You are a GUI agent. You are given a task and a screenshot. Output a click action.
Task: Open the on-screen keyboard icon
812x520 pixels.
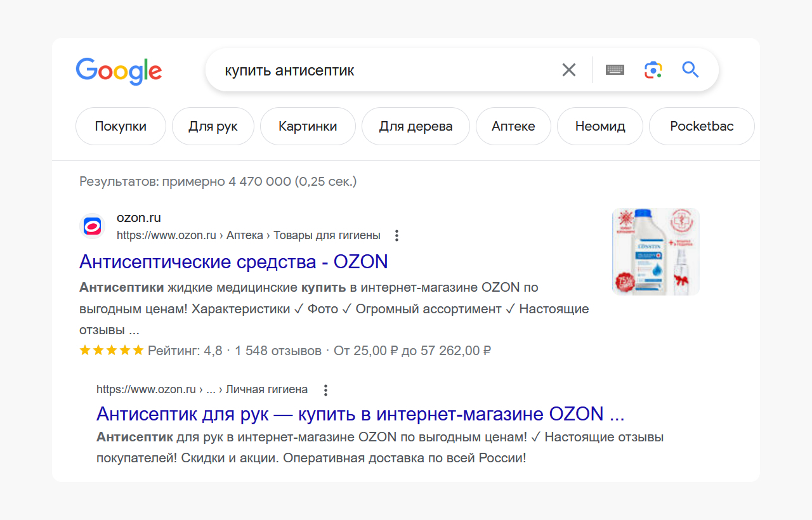[615, 70]
